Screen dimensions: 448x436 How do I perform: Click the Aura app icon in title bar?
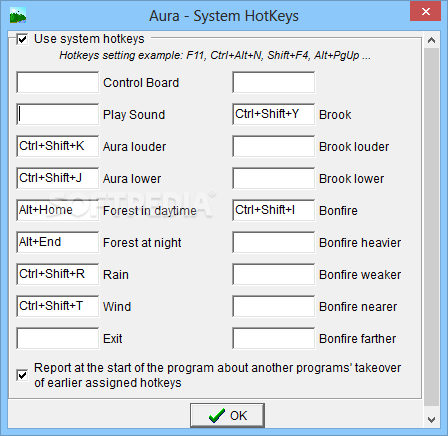tap(18, 16)
